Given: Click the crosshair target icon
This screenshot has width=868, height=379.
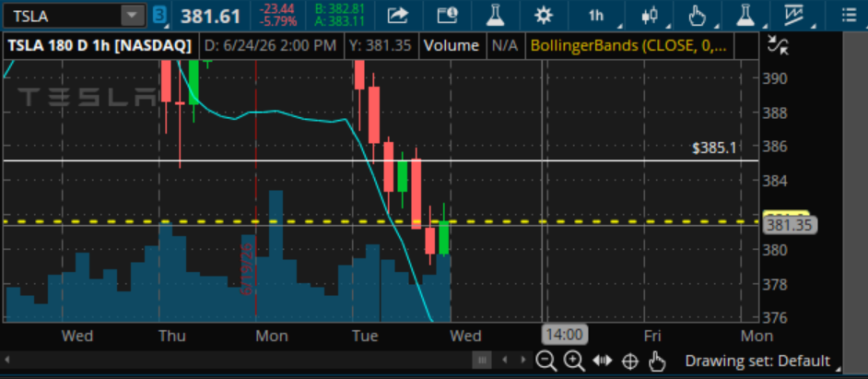Looking at the screenshot, I should pyautogui.click(x=630, y=361).
